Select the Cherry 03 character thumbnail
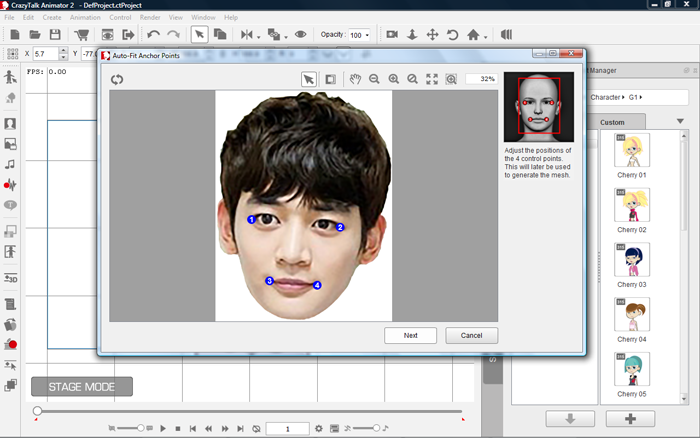This screenshot has height=438, width=700. tap(631, 261)
